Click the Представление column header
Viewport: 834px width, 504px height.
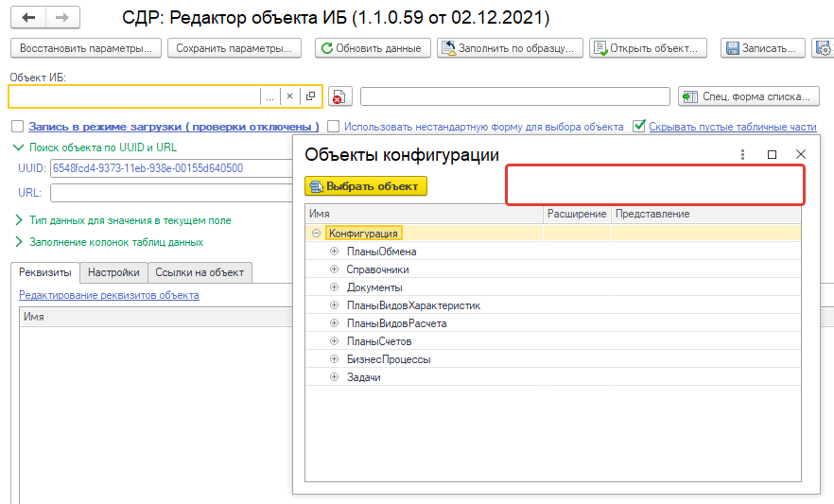pyautogui.click(x=705, y=214)
